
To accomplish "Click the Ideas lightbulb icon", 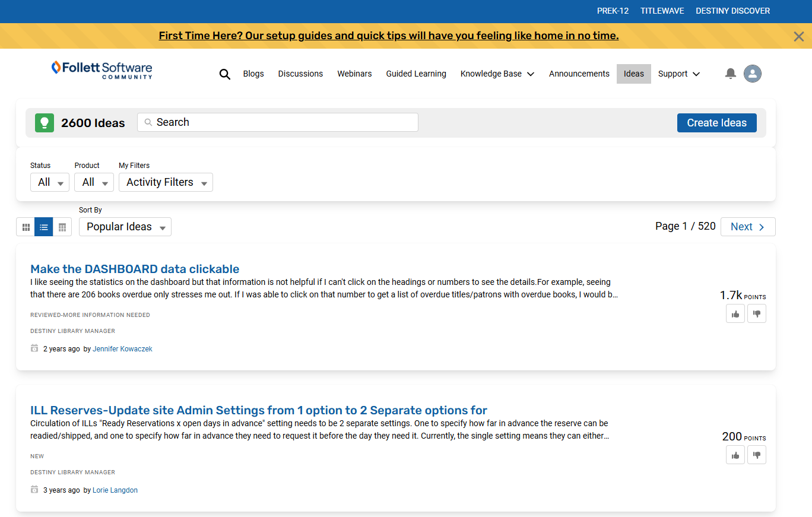I will pyautogui.click(x=44, y=122).
